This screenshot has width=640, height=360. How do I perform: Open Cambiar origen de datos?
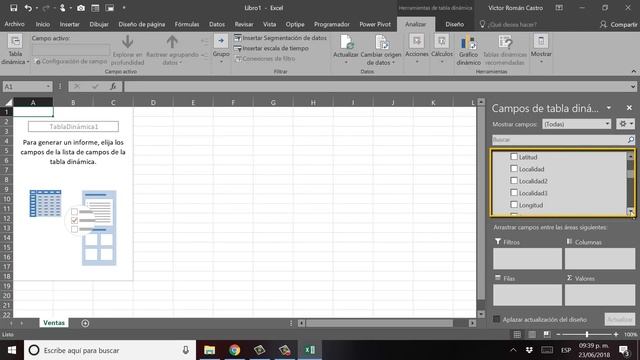380,50
